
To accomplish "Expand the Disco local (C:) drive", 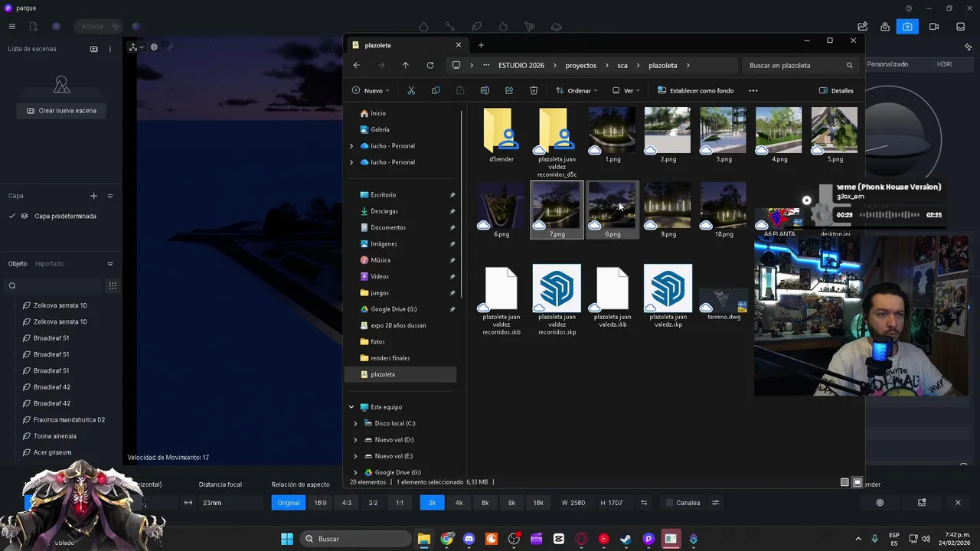I will point(355,423).
